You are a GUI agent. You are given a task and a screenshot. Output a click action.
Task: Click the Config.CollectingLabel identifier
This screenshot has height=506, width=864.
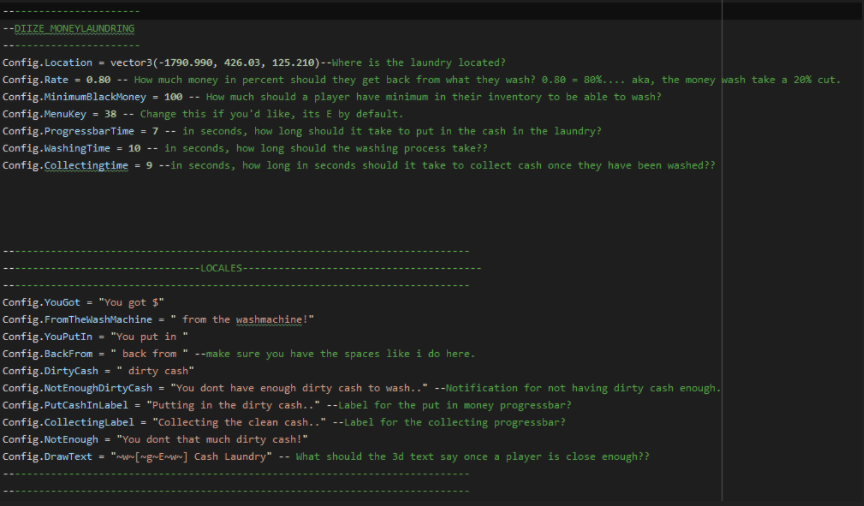click(x=68, y=422)
